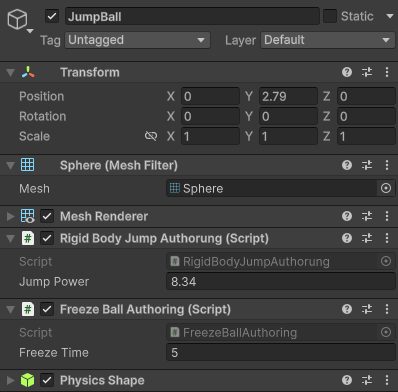The image size is (398, 392).
Task: Click the FreezeBallAuthoring script field
Action: (271, 332)
